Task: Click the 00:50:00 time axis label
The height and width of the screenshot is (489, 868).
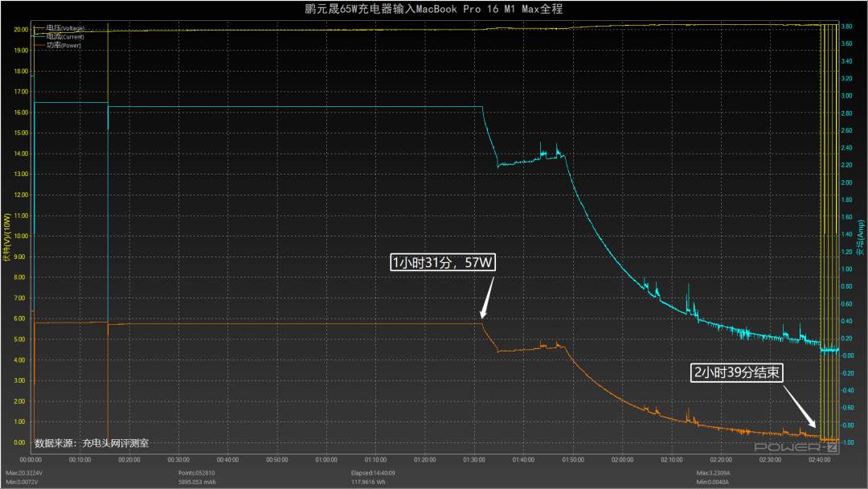Action: pos(276,460)
